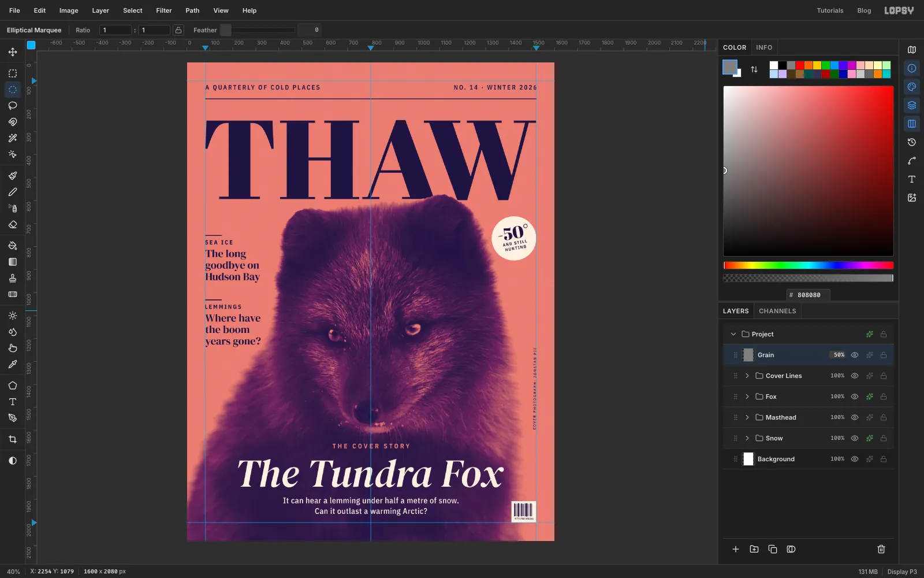Open the Blog link
This screenshot has width=924, height=578.
864,10
